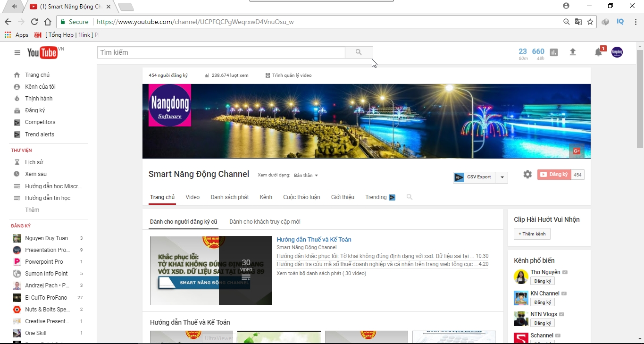644x344 pixels.
Task: Open the Trending tab
Action: 380,197
